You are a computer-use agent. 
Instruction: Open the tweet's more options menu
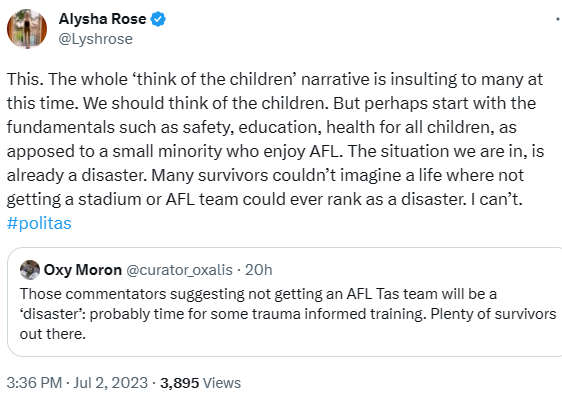tap(558, 19)
